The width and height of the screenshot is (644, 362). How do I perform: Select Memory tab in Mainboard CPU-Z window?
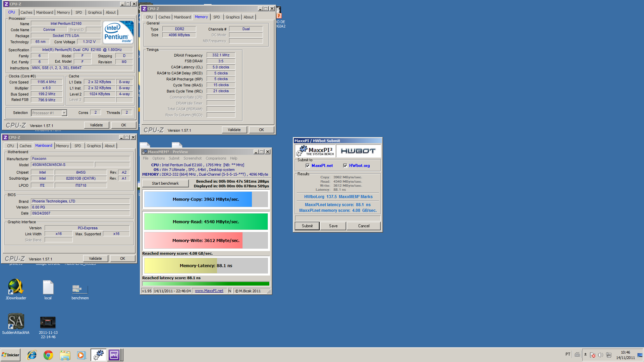(62, 146)
